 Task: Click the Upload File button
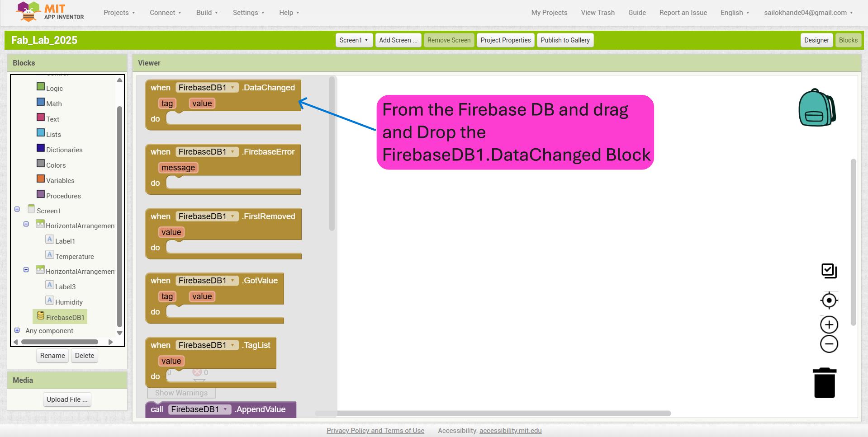[67, 399]
